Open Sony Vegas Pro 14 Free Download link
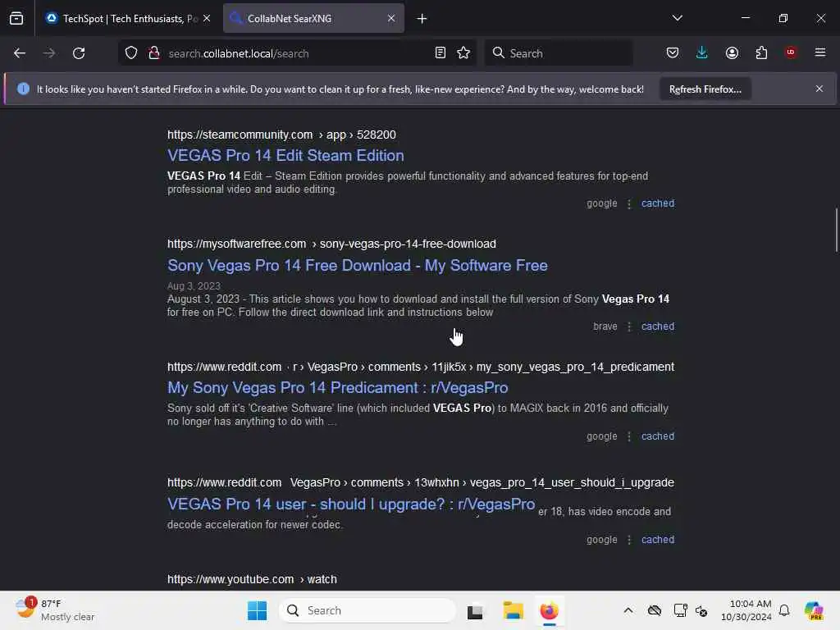 pos(358,266)
